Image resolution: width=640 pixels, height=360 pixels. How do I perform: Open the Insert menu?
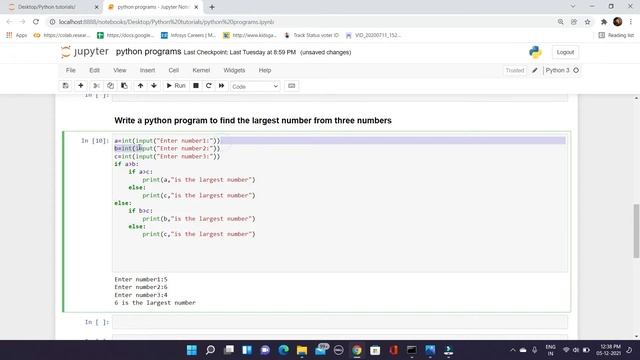point(147,70)
